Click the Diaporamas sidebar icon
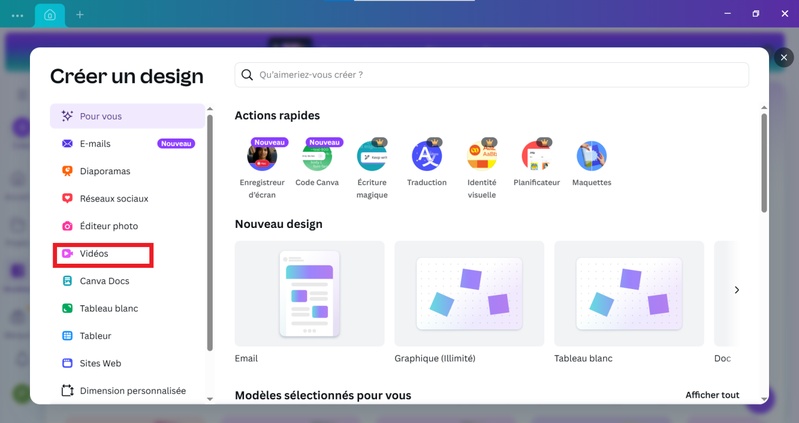The height and width of the screenshot is (423, 799). pyautogui.click(x=67, y=171)
